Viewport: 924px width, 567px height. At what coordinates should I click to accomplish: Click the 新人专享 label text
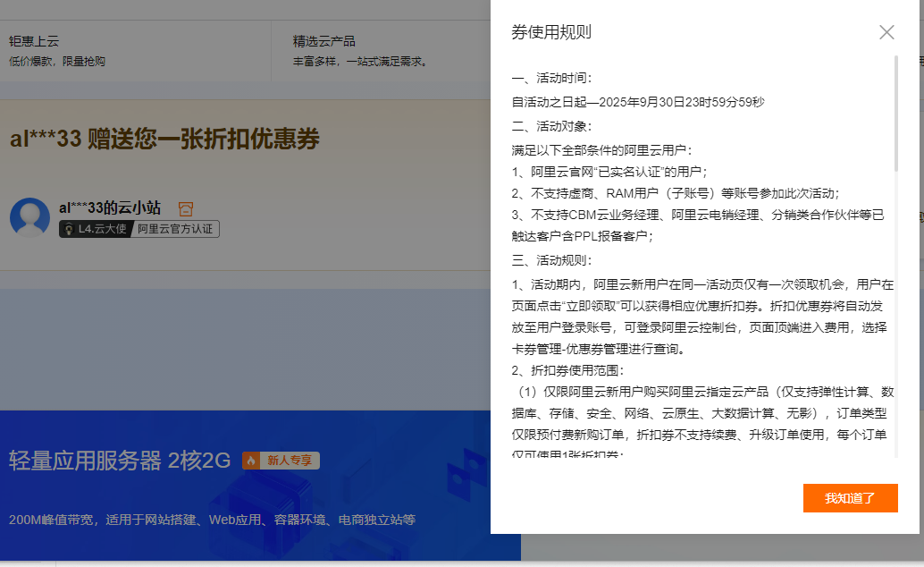point(290,461)
